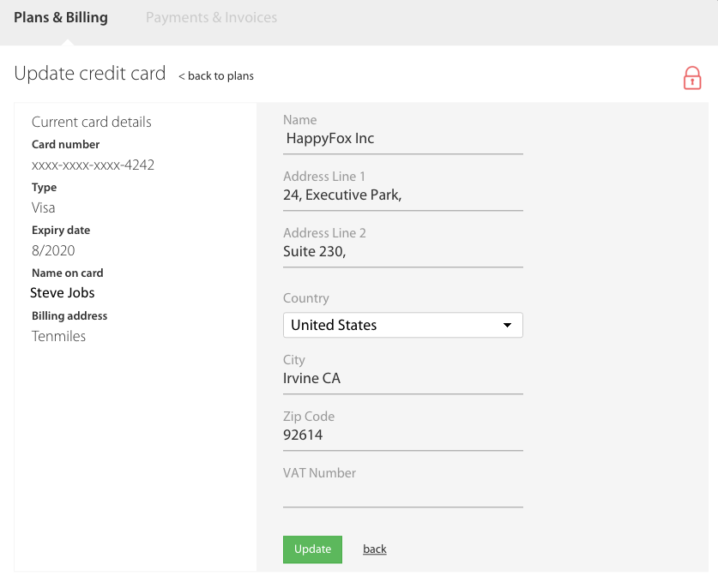Follow the back link beside Update
This screenshot has width=718, height=588.
click(x=375, y=549)
